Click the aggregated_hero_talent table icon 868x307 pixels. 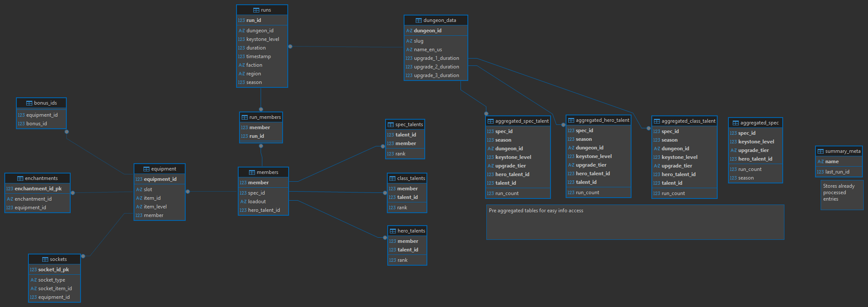coord(571,120)
